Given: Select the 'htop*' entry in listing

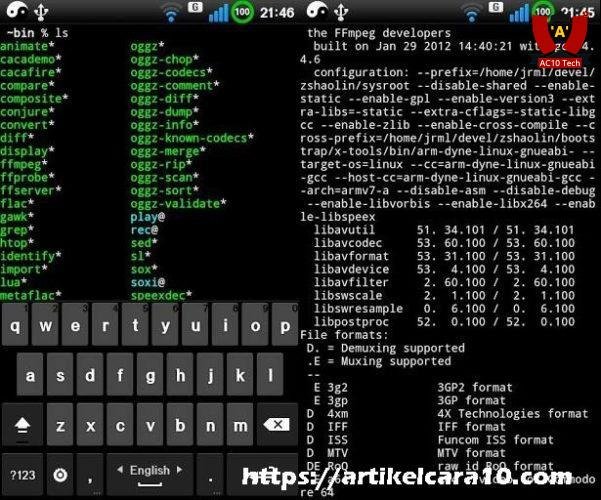Looking at the screenshot, I should pyautogui.click(x=17, y=243).
